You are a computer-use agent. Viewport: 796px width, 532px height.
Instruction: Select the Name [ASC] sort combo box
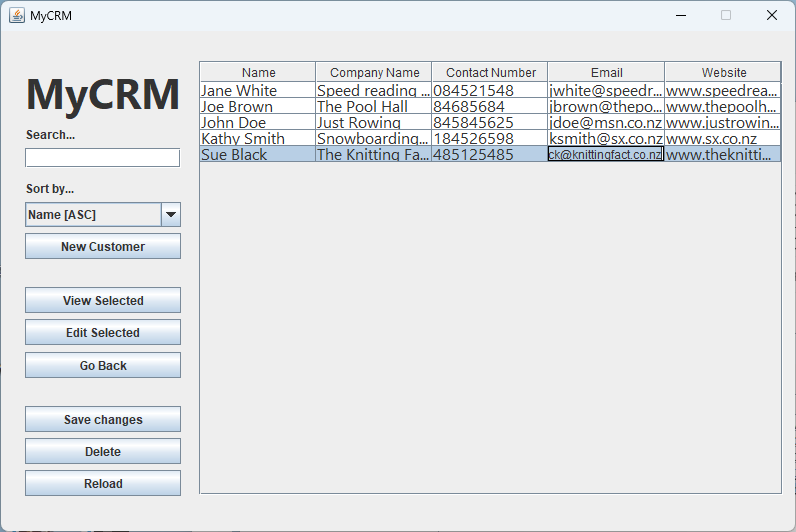[93, 215]
